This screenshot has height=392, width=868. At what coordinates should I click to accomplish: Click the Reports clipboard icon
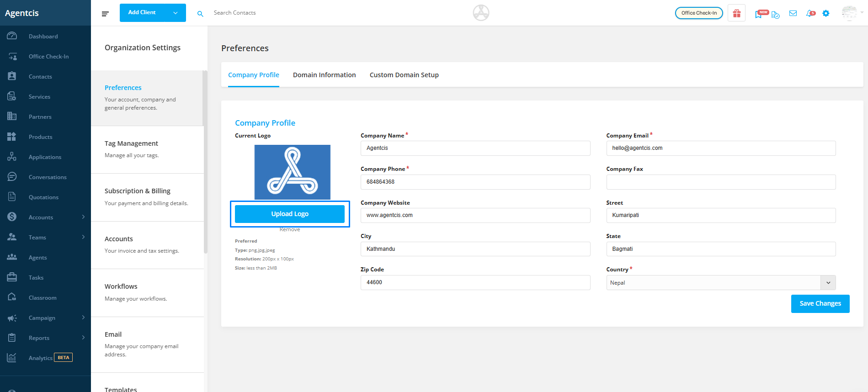(x=12, y=338)
